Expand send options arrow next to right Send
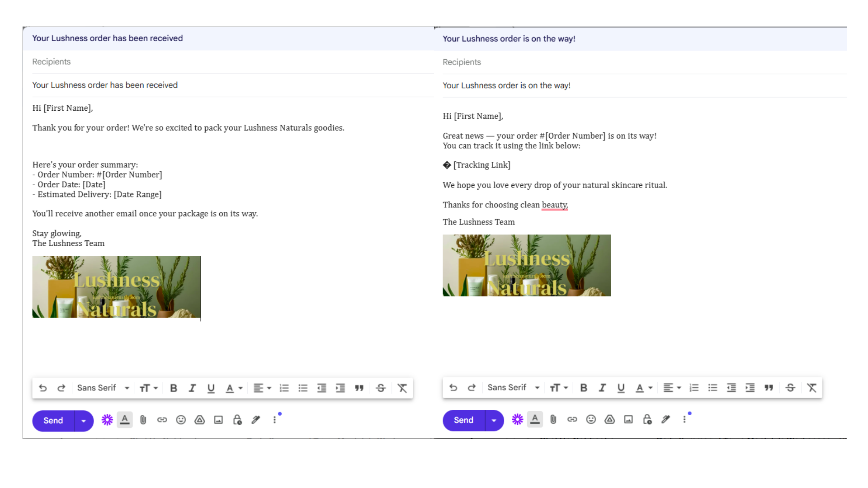This screenshot has width=868, height=488. pos(494,421)
